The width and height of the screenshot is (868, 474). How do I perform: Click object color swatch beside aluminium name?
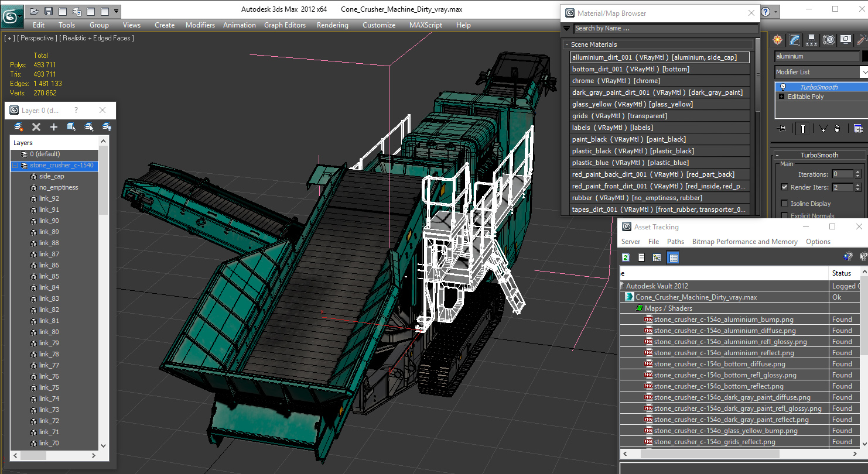pyautogui.click(x=865, y=56)
